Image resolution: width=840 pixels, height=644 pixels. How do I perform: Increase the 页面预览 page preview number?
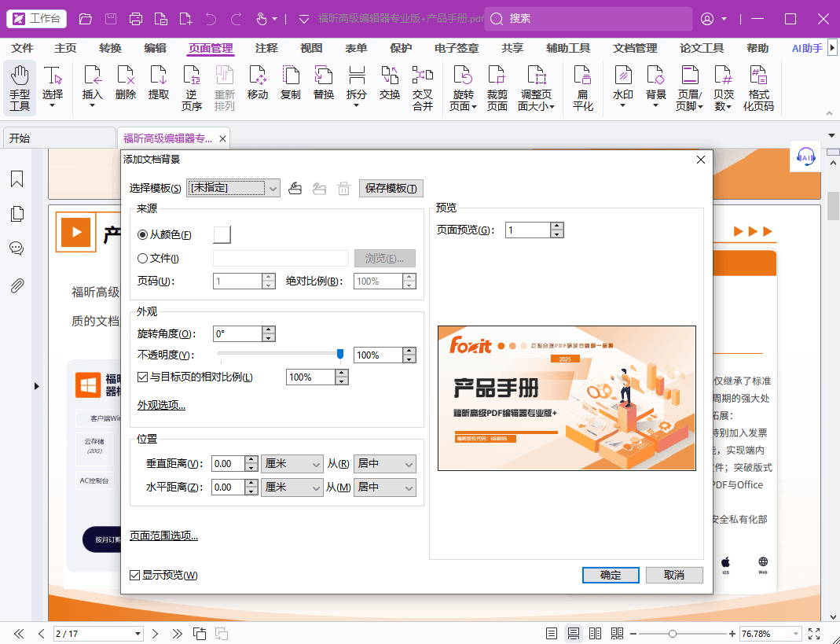557,226
